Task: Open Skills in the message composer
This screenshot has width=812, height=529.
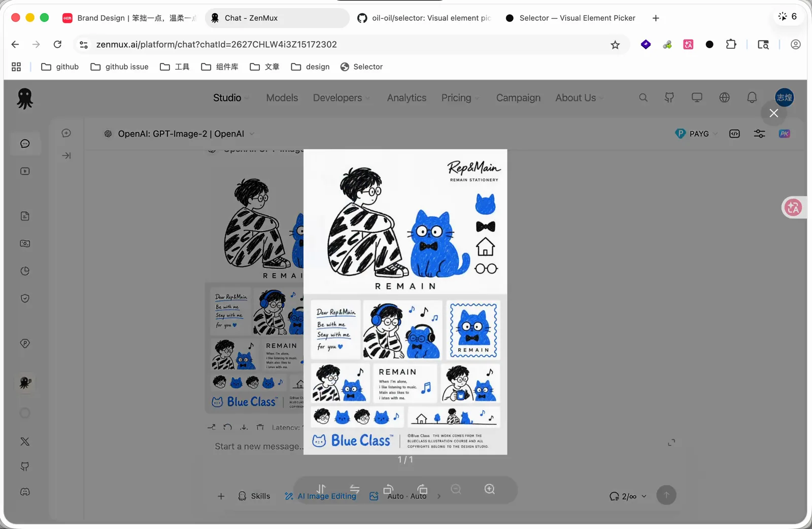Action: point(254,496)
